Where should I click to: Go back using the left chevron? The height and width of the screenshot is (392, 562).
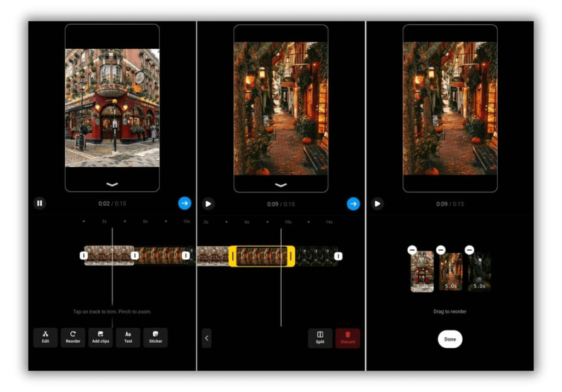(x=206, y=338)
